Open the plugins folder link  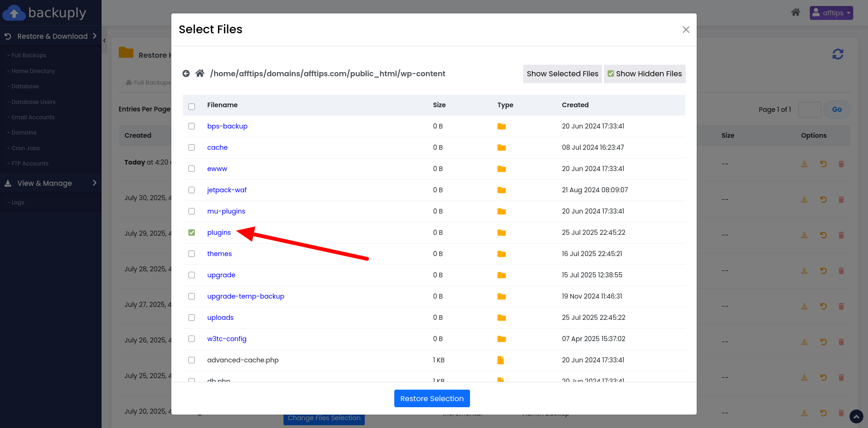pyautogui.click(x=219, y=232)
